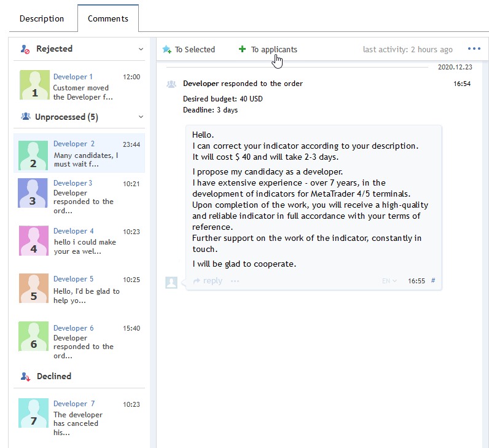Open Developer 5 avatar thumbnail
This screenshot has width=489, height=448.
tap(34, 288)
